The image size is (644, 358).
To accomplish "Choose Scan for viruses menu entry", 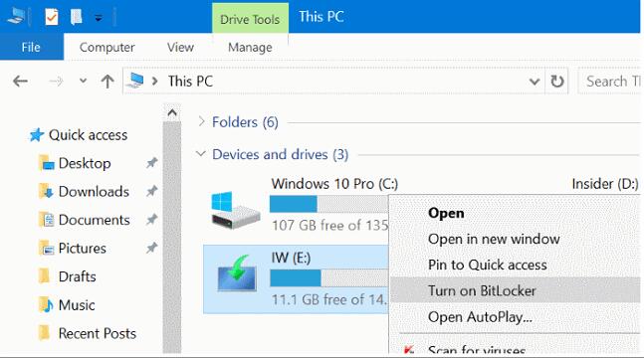I will point(477,349).
